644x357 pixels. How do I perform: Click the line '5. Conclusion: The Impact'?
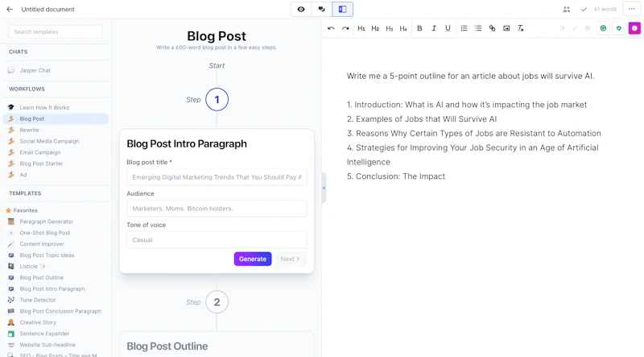tap(396, 176)
